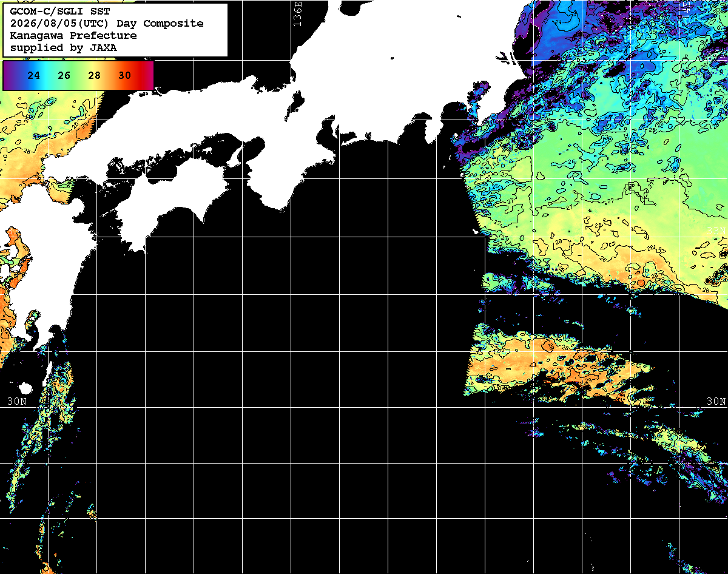Click the small round white island near 30N
This screenshot has width=728, height=574.
(x=25, y=388)
